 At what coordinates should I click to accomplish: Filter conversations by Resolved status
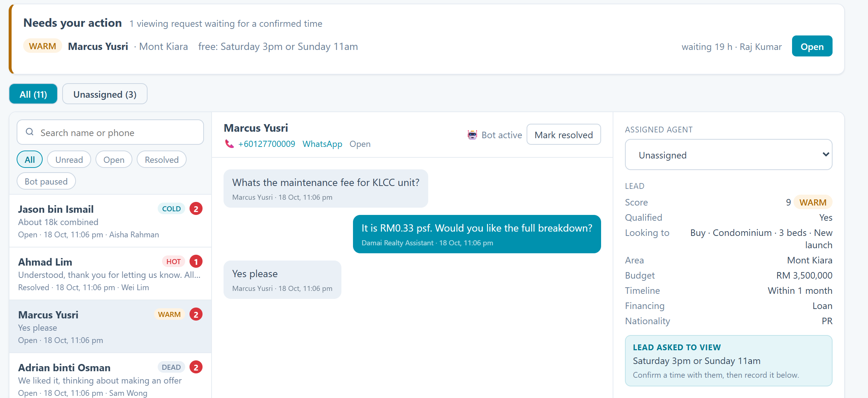coord(162,160)
